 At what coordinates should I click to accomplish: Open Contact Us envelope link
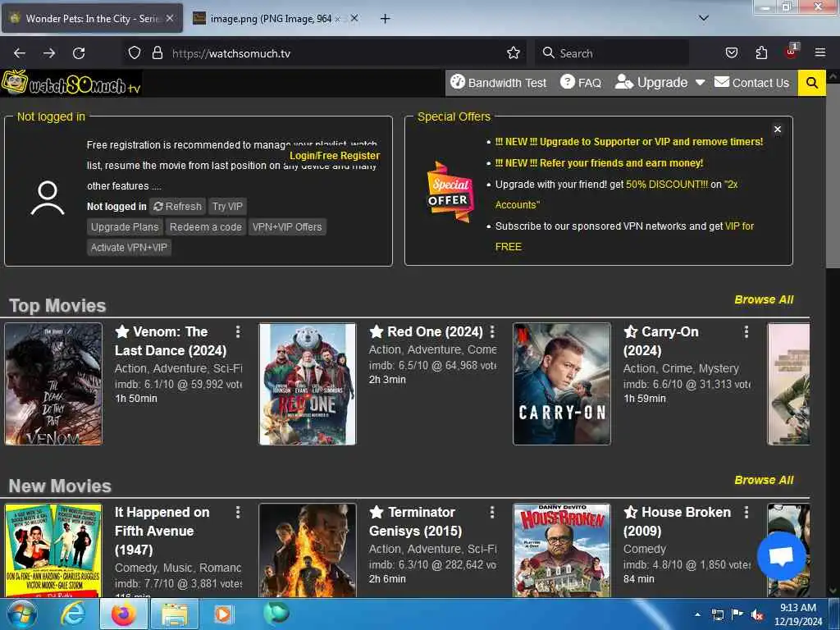(x=751, y=83)
